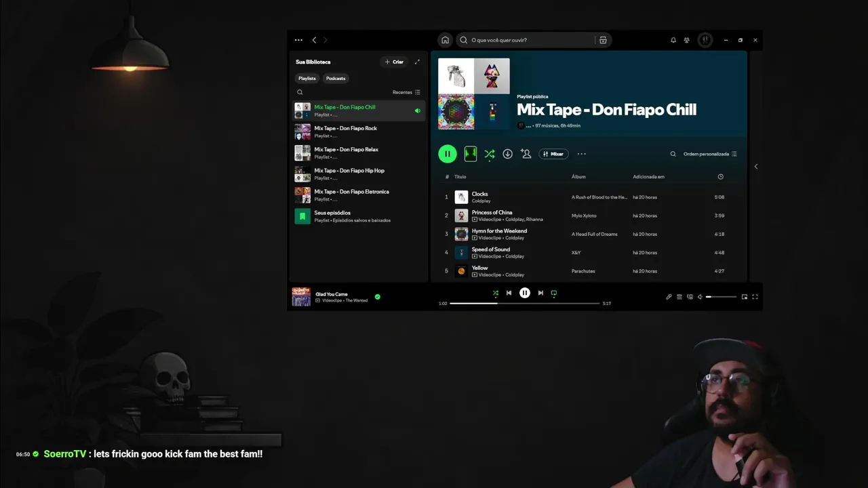Select the Podcasts filter chip
The width and height of the screenshot is (868, 488).
(x=336, y=78)
